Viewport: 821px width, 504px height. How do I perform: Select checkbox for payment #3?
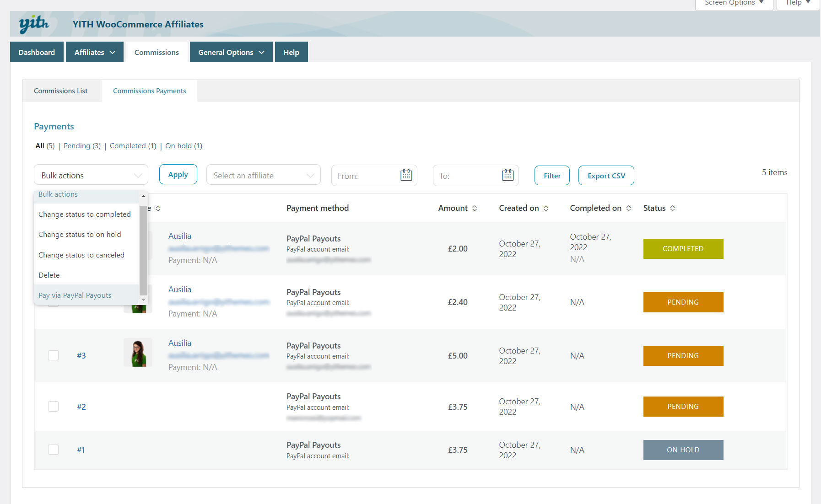pos(54,355)
